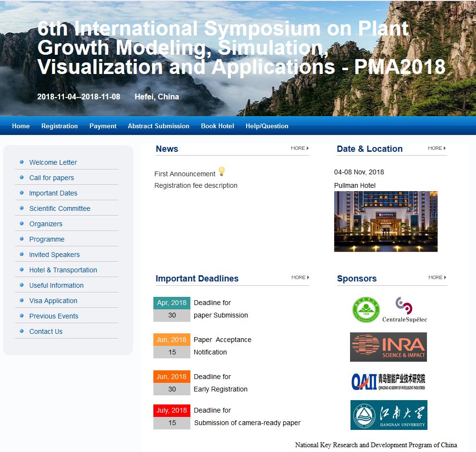Screen dimensions: 476x452
Task: Click the Registration fee description news link
Action: pos(196,185)
